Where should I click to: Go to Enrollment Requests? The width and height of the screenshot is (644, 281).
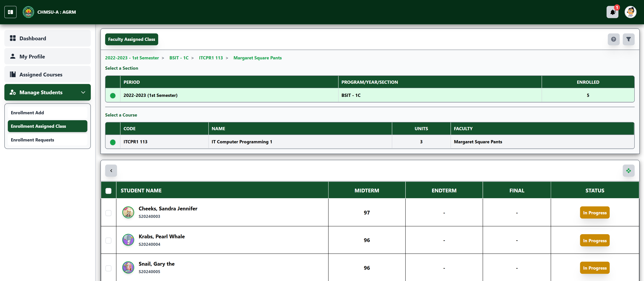click(x=48, y=140)
